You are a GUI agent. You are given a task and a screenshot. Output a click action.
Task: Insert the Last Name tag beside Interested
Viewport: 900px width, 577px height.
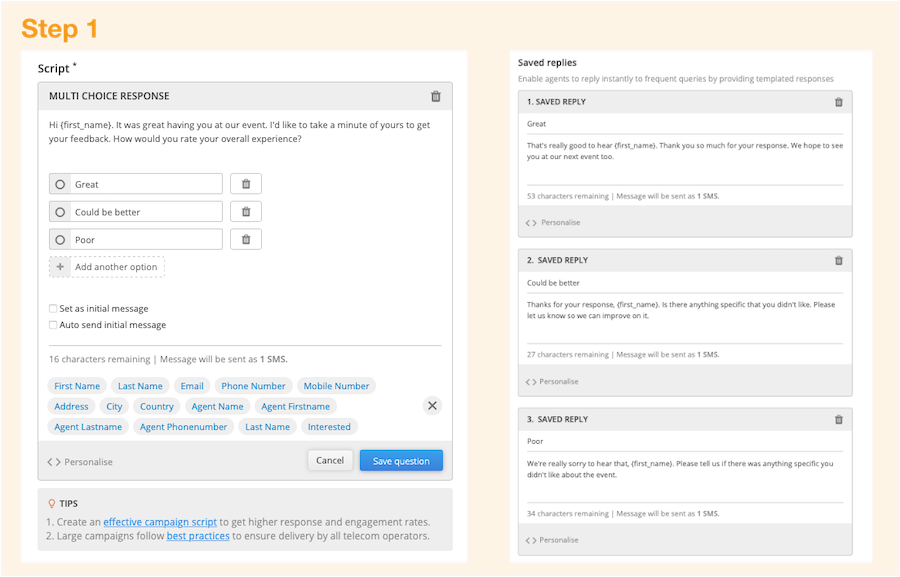[x=267, y=427]
